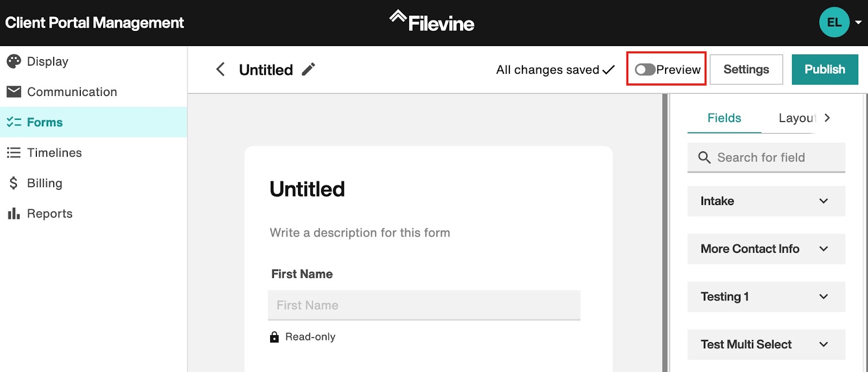Click the Display palette icon

click(x=14, y=61)
